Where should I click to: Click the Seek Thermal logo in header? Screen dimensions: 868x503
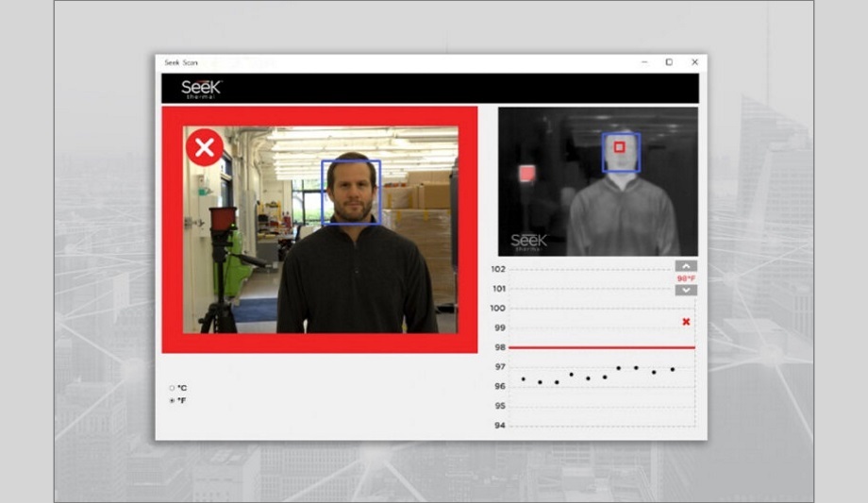(x=202, y=89)
